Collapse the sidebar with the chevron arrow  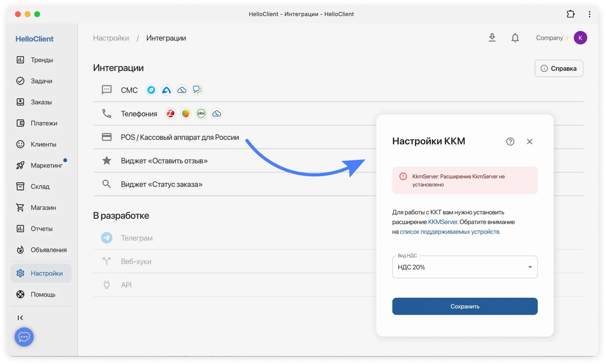(20, 317)
